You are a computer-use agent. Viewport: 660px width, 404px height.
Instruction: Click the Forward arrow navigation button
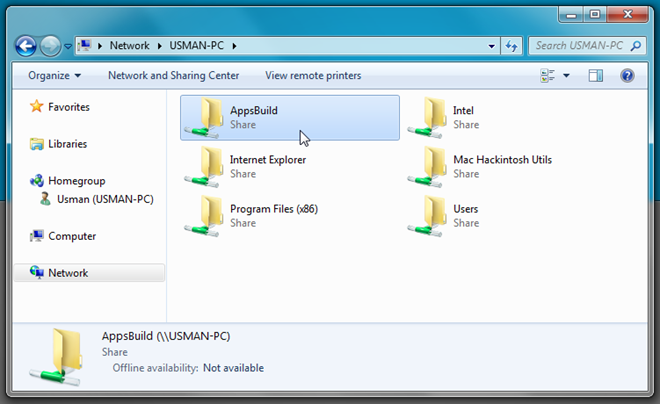click(50, 46)
